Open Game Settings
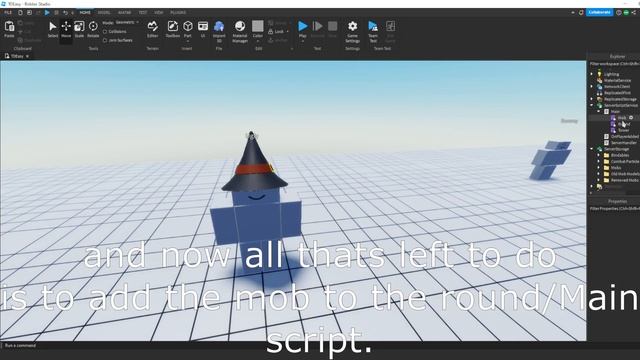 (x=353, y=31)
